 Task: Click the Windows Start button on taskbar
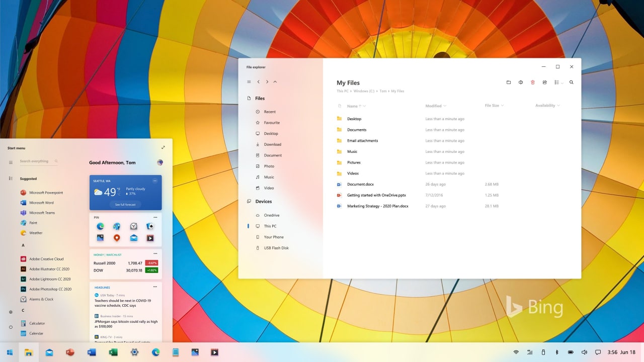tap(10, 352)
